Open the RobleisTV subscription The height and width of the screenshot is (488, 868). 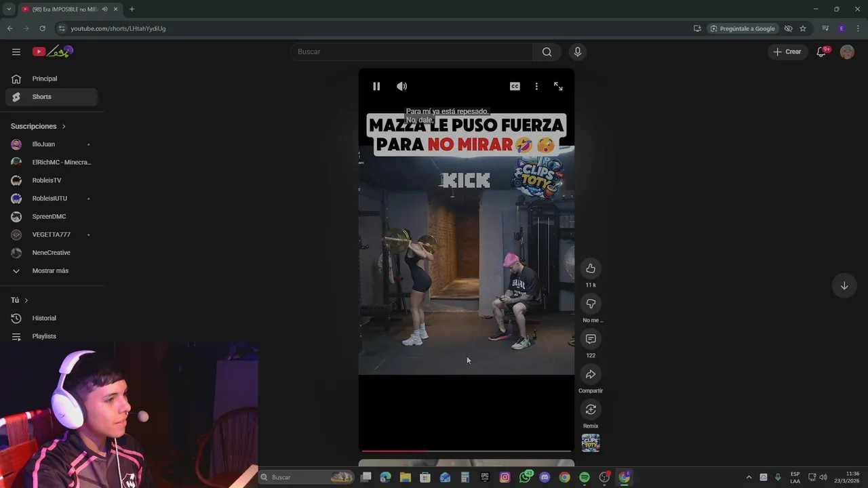pos(52,180)
